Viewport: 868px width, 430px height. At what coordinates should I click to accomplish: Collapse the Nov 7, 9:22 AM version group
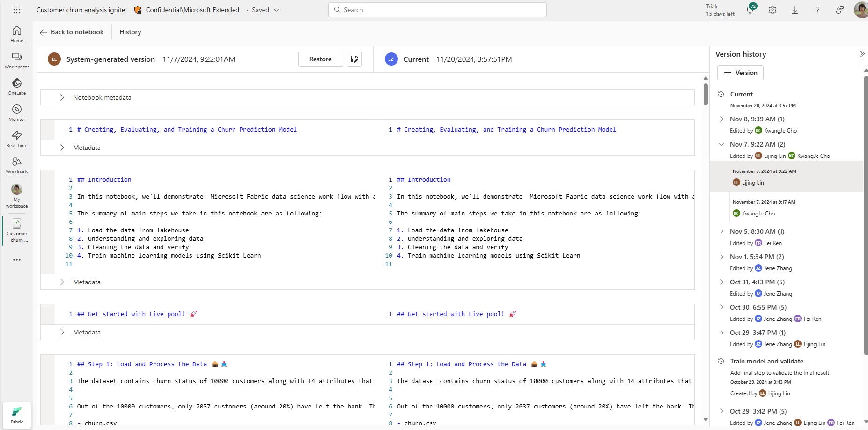pyautogui.click(x=721, y=144)
